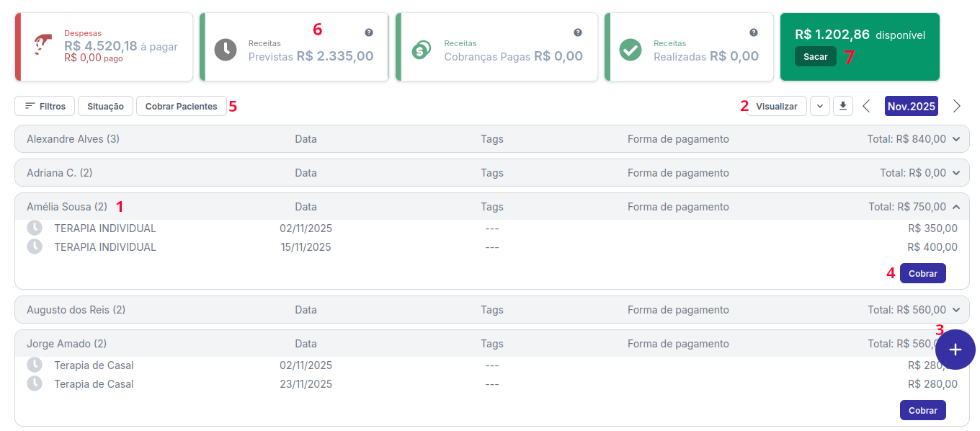Click help icon on Receitas Realizadas card

pyautogui.click(x=754, y=32)
